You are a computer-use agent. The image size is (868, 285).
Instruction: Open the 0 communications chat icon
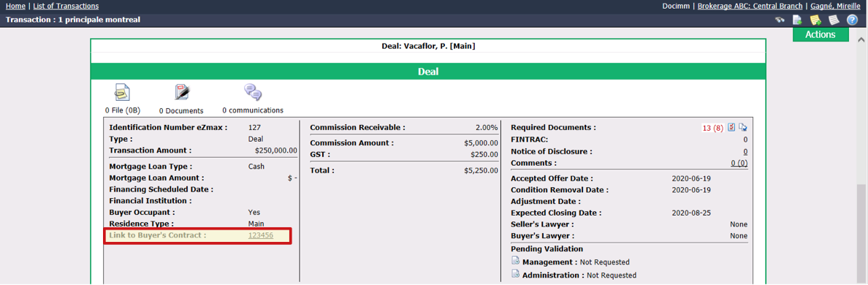pyautogui.click(x=252, y=92)
